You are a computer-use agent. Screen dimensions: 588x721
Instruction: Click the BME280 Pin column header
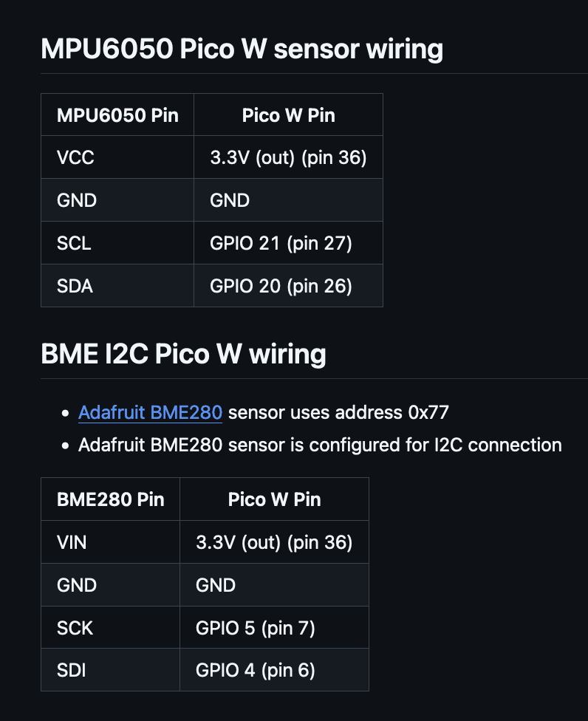[x=110, y=499]
